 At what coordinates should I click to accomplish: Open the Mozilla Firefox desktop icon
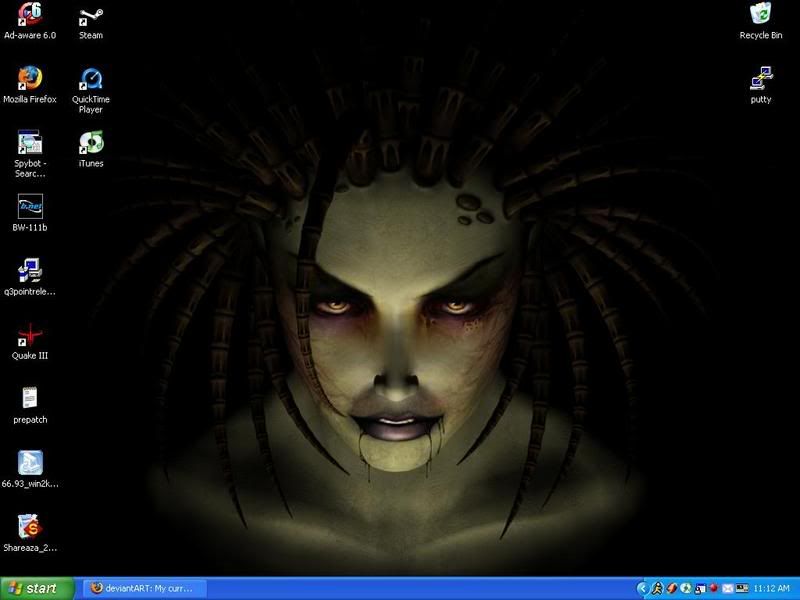(x=30, y=85)
